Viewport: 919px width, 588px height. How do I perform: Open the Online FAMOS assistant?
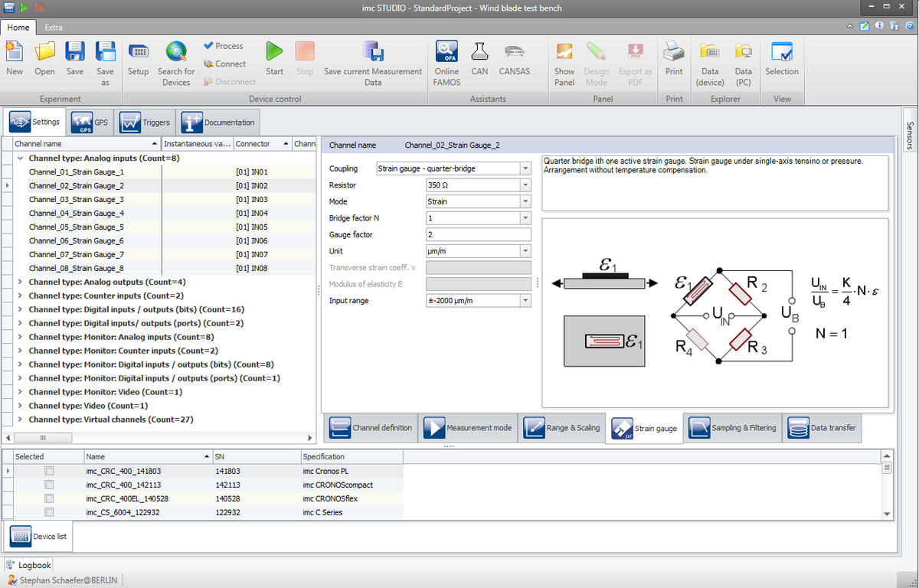click(446, 52)
